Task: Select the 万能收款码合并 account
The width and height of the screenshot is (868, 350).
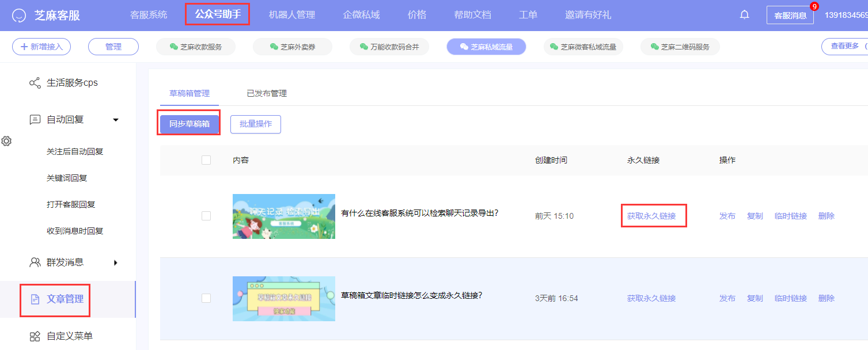Action: click(389, 47)
